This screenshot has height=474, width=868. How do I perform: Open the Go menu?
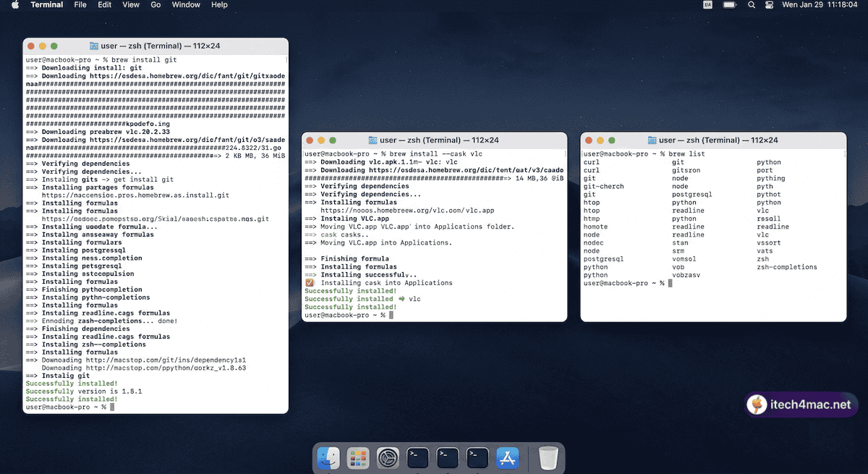tap(156, 5)
